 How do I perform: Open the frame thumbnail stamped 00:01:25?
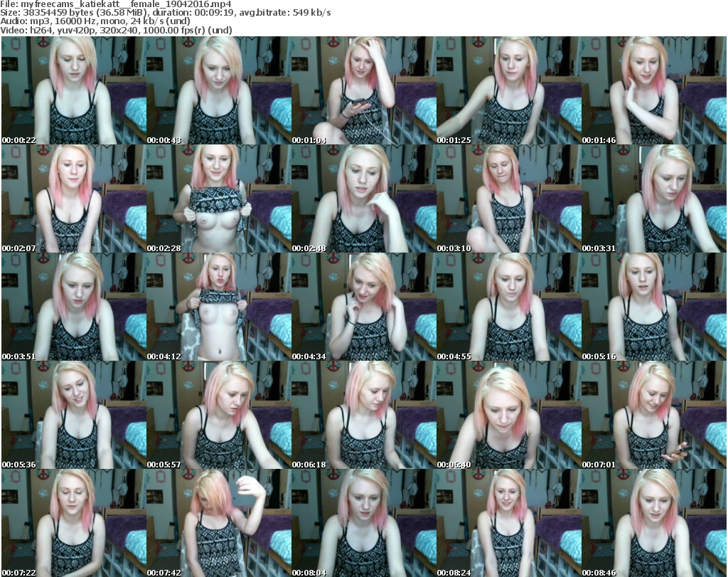pyautogui.click(x=508, y=90)
